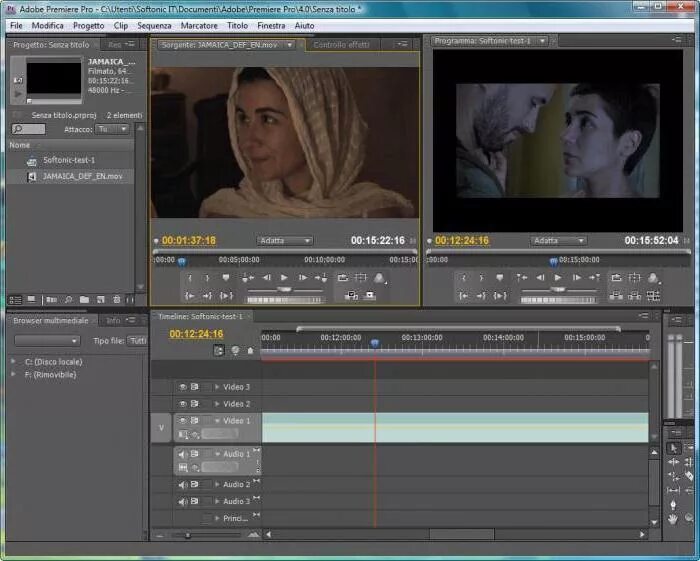The image size is (700, 561).
Task: Select the Slip tool
Action: pos(673,490)
